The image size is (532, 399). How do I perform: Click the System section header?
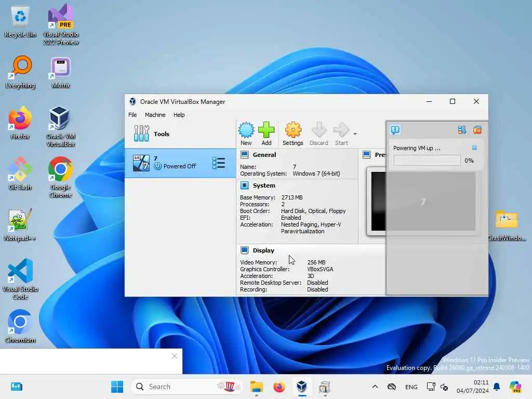[x=264, y=185]
